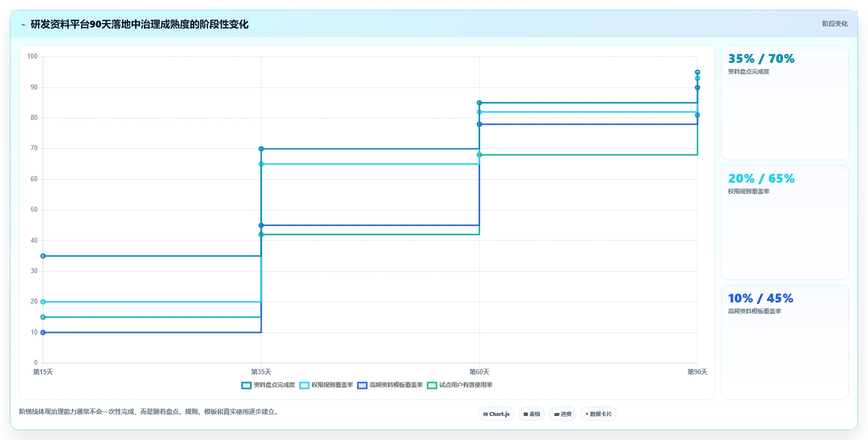Screen dimensions: 868x440
Task: Click the 资料盘点完成度 point at 第90天 (95)
Action: (x=697, y=72)
